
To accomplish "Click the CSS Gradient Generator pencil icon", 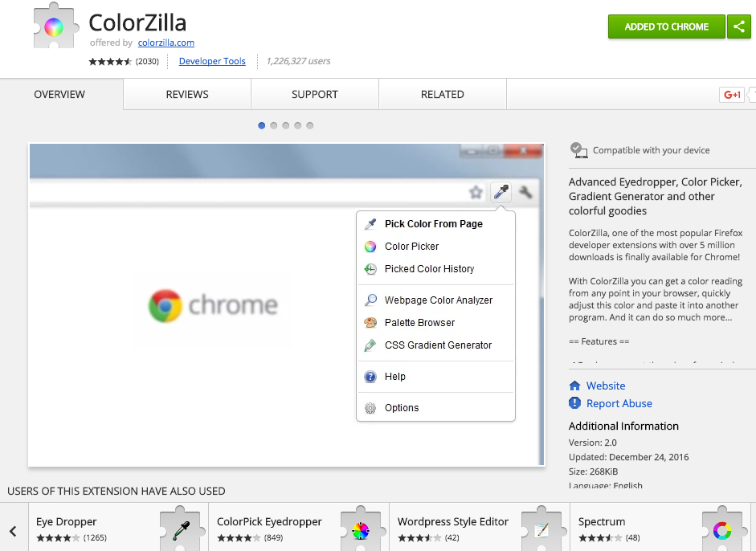I will click(370, 345).
